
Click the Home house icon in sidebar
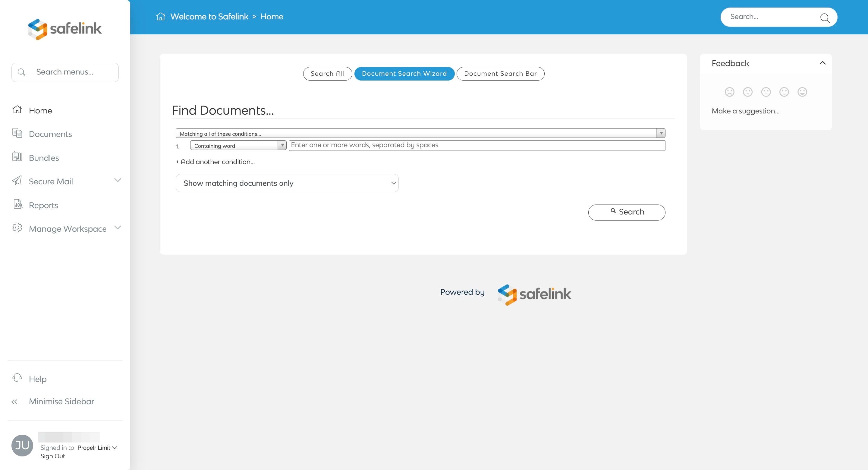tap(17, 110)
